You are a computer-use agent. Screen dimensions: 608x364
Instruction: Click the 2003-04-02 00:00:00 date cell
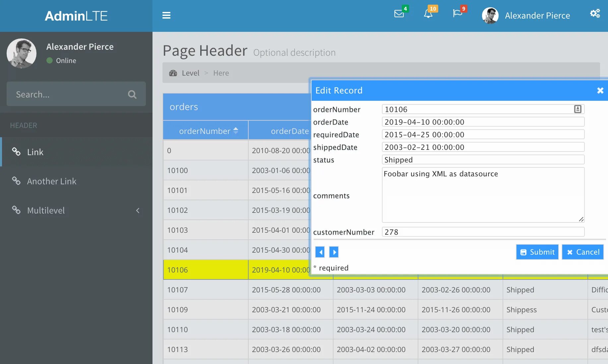(x=375, y=349)
